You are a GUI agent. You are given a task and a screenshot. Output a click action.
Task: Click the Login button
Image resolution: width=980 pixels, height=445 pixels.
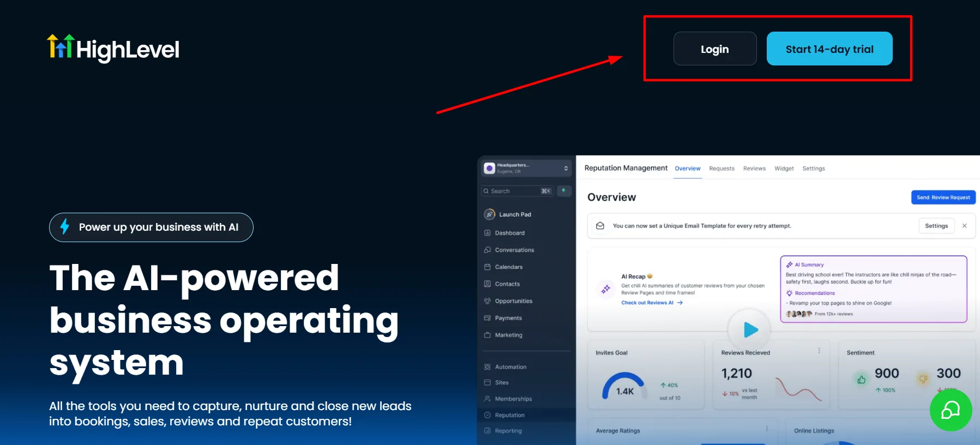coord(715,49)
